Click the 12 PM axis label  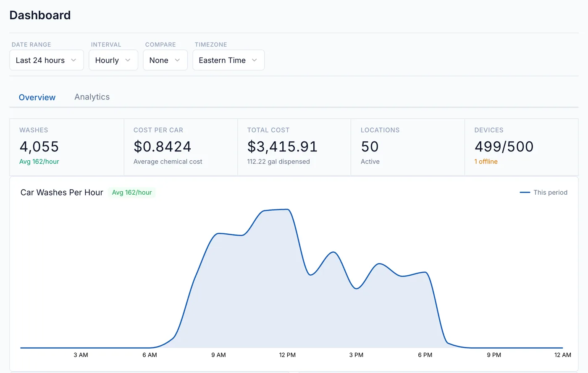(x=287, y=355)
